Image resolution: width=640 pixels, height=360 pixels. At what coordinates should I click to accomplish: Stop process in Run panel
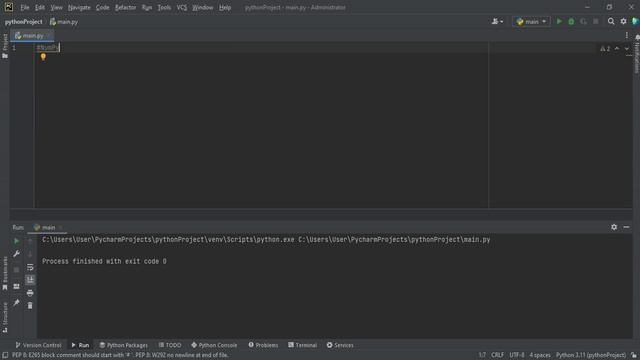coord(16,269)
